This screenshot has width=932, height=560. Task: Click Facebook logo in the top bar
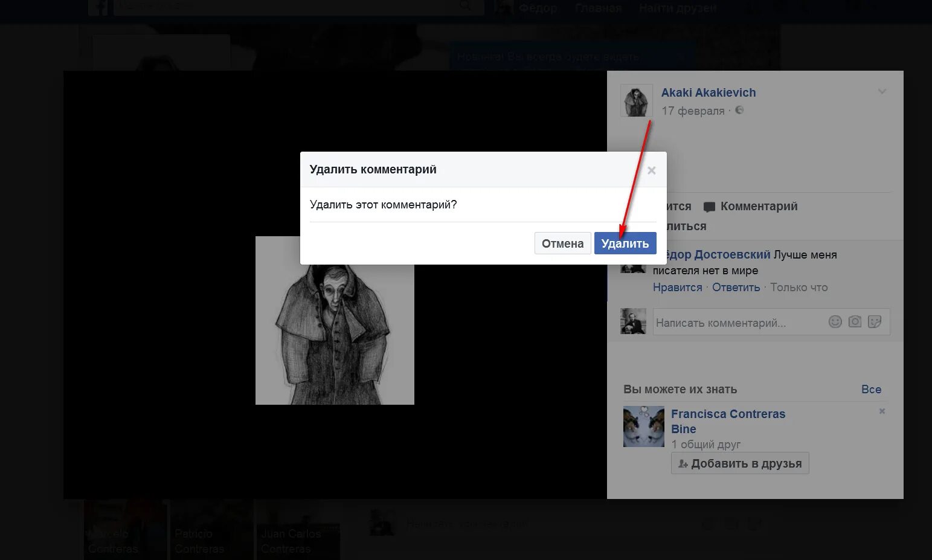[98, 7]
